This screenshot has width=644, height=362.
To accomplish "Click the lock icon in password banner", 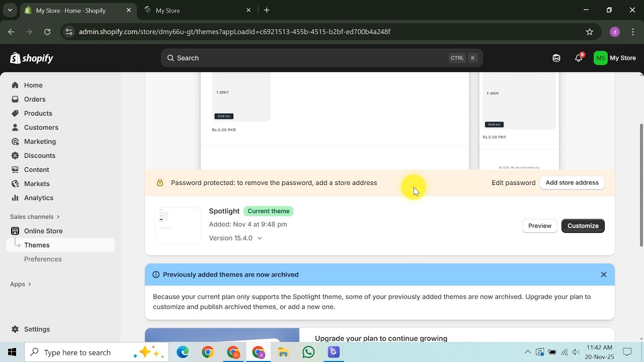I will click(x=160, y=183).
